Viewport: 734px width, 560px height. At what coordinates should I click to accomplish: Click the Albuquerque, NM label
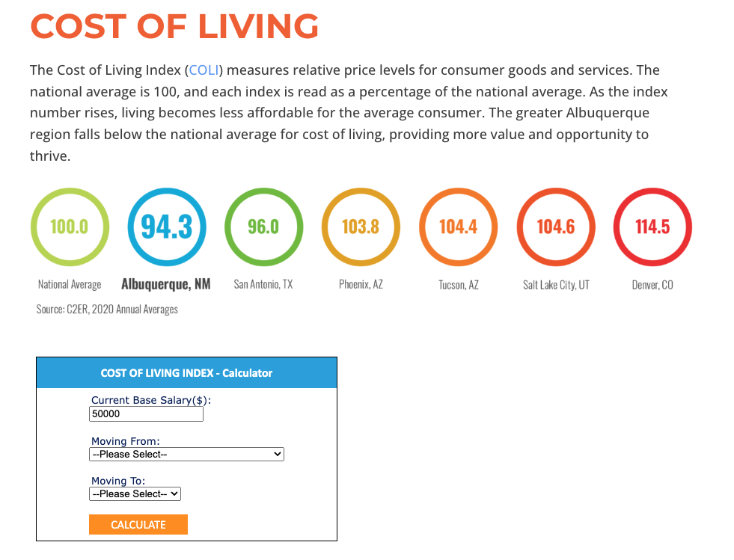(x=165, y=284)
